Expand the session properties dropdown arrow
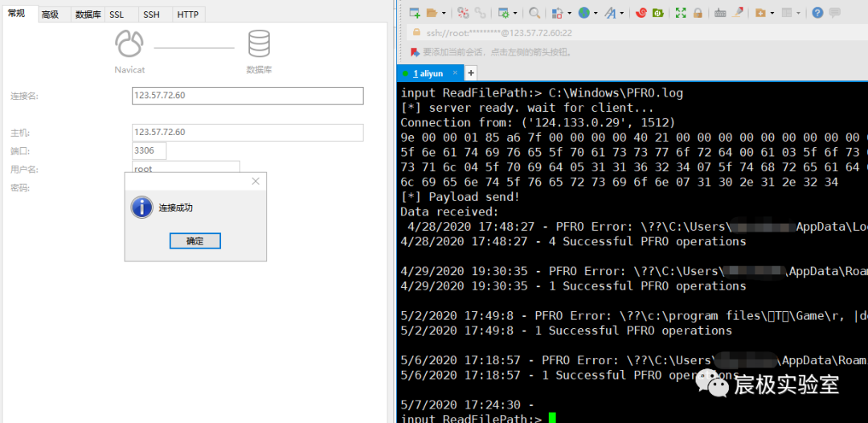The height and width of the screenshot is (423, 868). (x=516, y=14)
